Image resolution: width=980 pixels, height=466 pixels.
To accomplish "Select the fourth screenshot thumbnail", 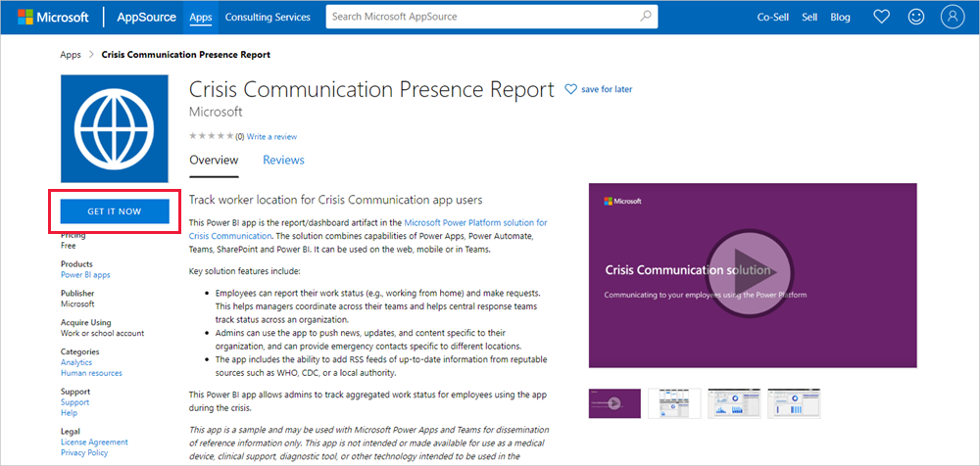I will 794,403.
